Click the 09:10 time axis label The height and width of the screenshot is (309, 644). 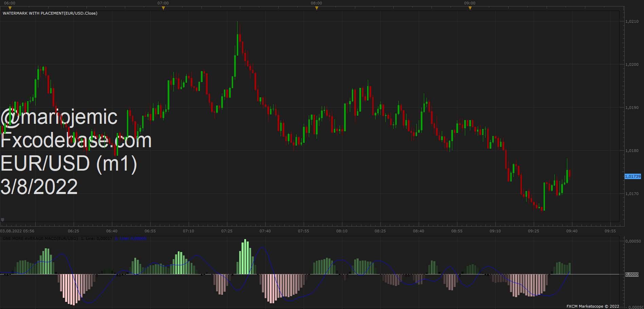[x=495, y=231]
